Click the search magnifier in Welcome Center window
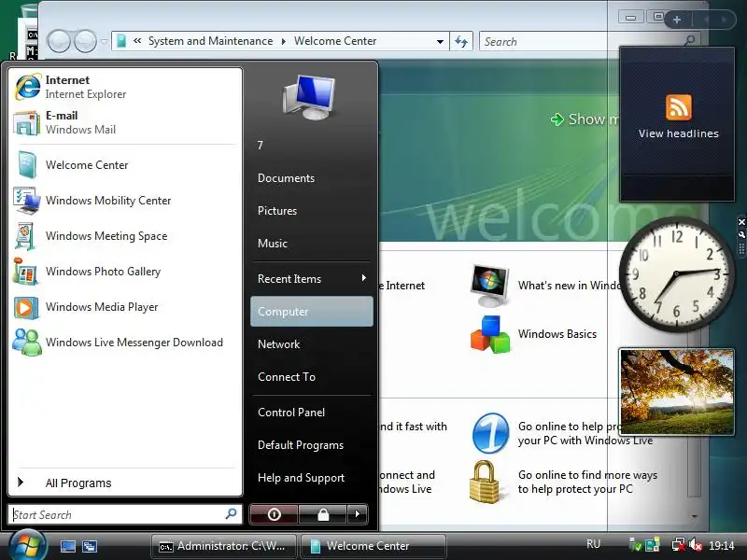Image resolution: width=747 pixels, height=560 pixels. tap(689, 41)
